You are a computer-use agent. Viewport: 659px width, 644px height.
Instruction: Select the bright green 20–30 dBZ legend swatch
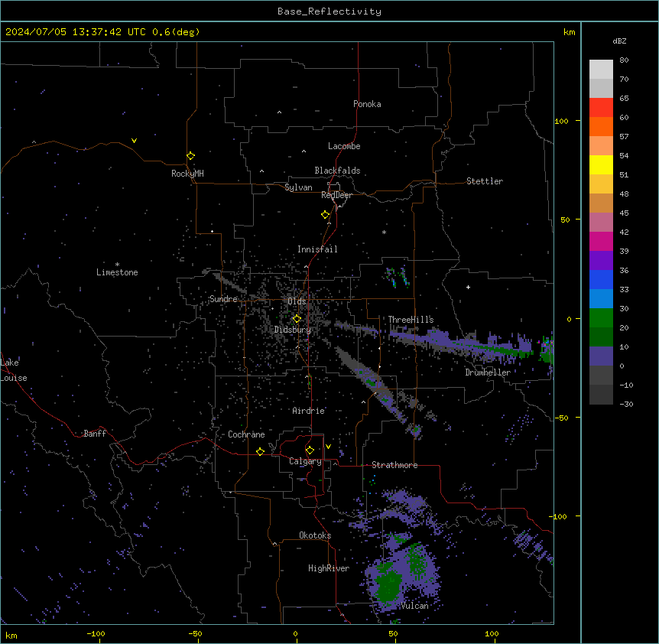click(x=601, y=318)
